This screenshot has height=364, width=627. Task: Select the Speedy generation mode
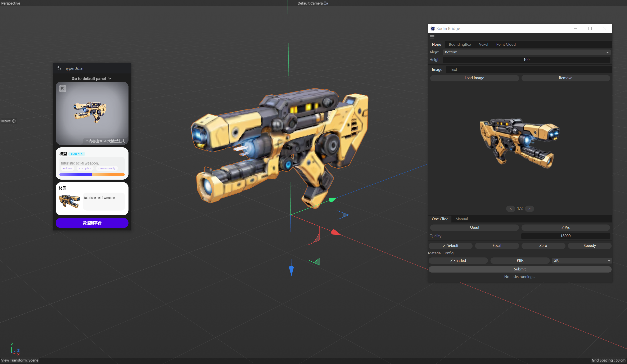[x=589, y=246]
